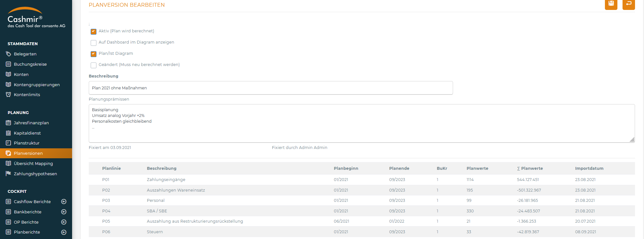644x239 pixels.
Task: Uncheck 'Aktiv (Plan wird berechnet)'
Action: point(94,31)
